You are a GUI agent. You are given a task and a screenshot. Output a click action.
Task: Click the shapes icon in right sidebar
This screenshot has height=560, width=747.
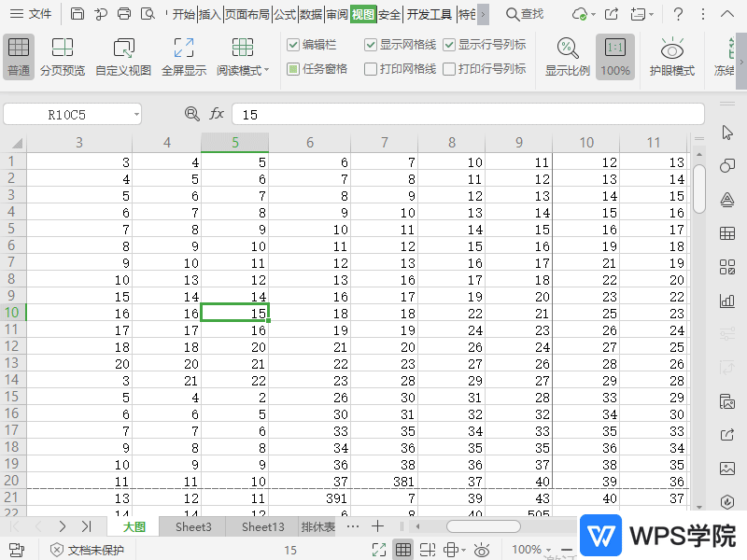click(x=727, y=166)
